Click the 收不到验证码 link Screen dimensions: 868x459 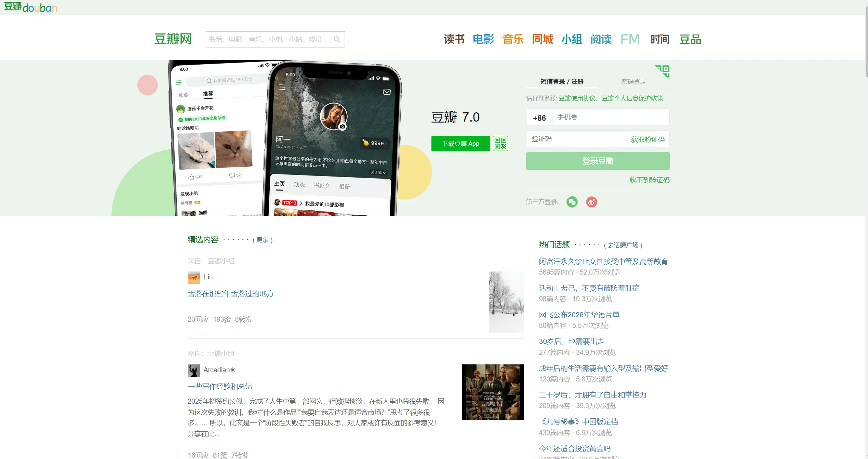650,180
